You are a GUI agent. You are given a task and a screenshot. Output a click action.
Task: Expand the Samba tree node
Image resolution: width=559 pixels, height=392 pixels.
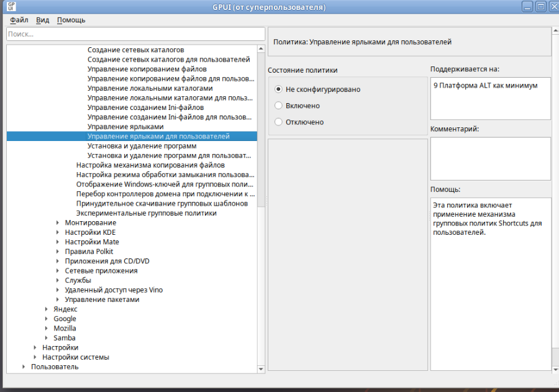coord(47,338)
